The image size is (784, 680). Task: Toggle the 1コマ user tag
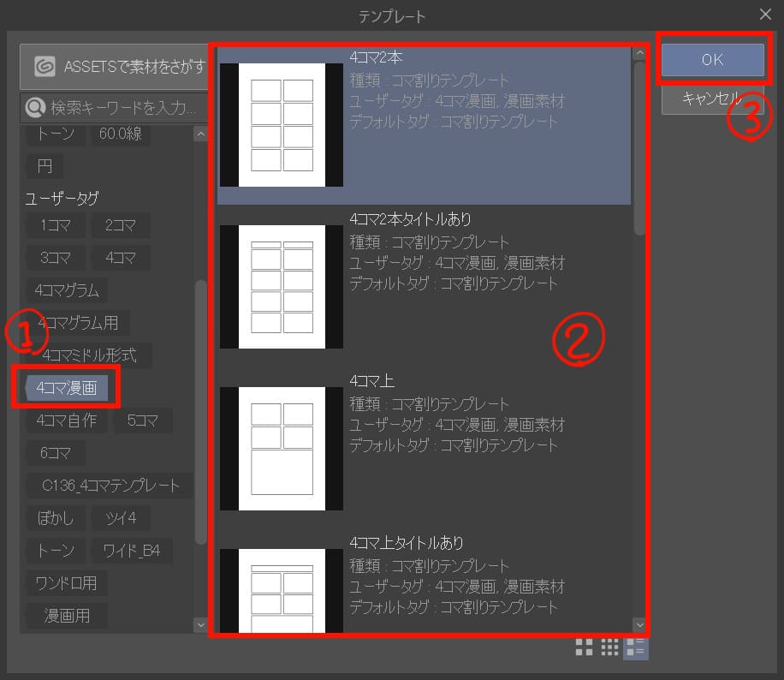coord(56,225)
